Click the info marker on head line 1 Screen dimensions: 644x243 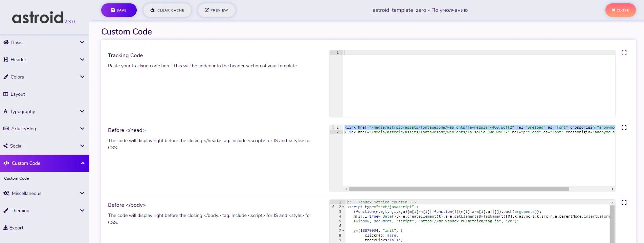pyautogui.click(x=333, y=127)
